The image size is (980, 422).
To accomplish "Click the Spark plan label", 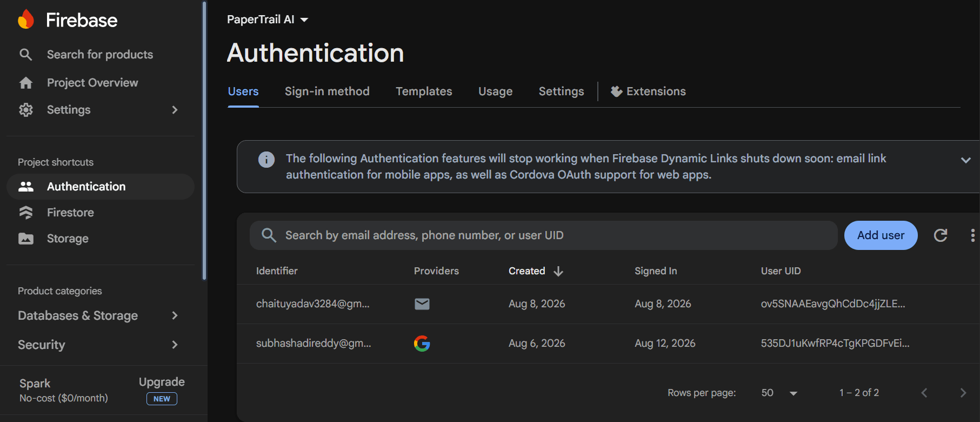I will (35, 384).
